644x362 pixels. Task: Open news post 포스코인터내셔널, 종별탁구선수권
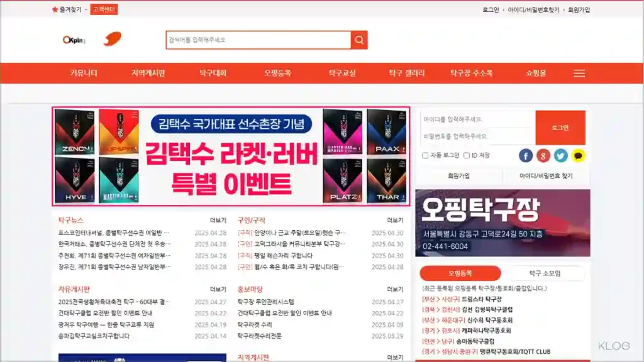point(114,233)
